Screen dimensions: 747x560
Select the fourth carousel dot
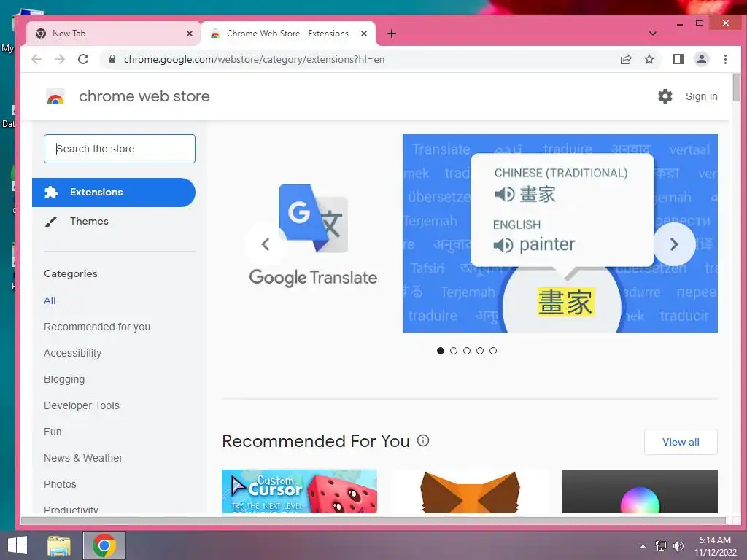pos(480,351)
